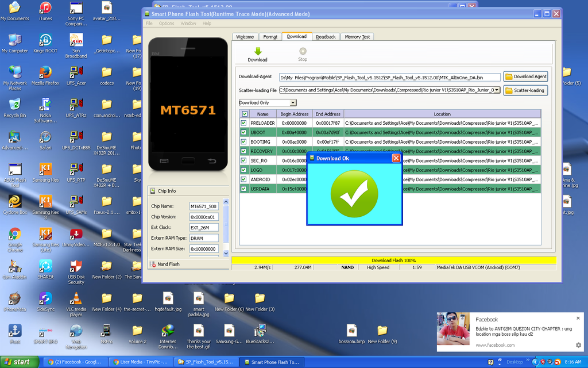Click the yellow Download Flash 100% progress bar
Screen dimensions: 588x368
click(x=393, y=260)
